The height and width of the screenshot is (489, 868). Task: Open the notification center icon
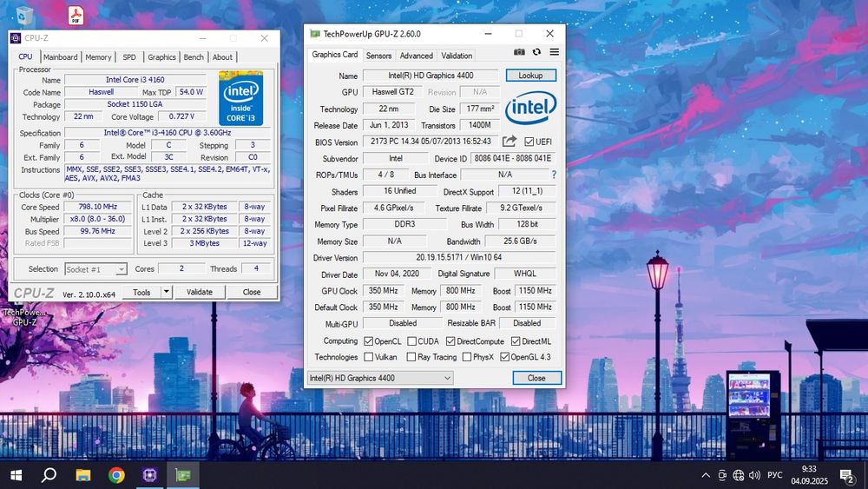click(846, 475)
